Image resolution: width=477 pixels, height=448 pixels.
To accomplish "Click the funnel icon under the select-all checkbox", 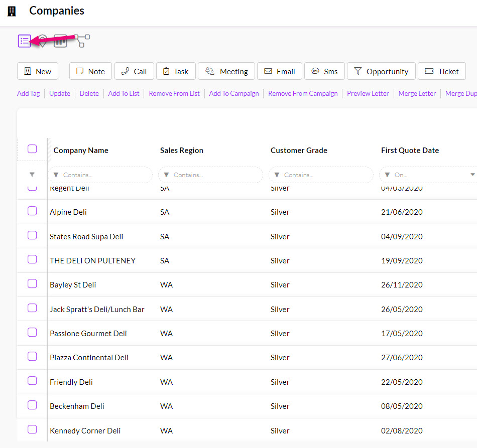I will click(32, 175).
